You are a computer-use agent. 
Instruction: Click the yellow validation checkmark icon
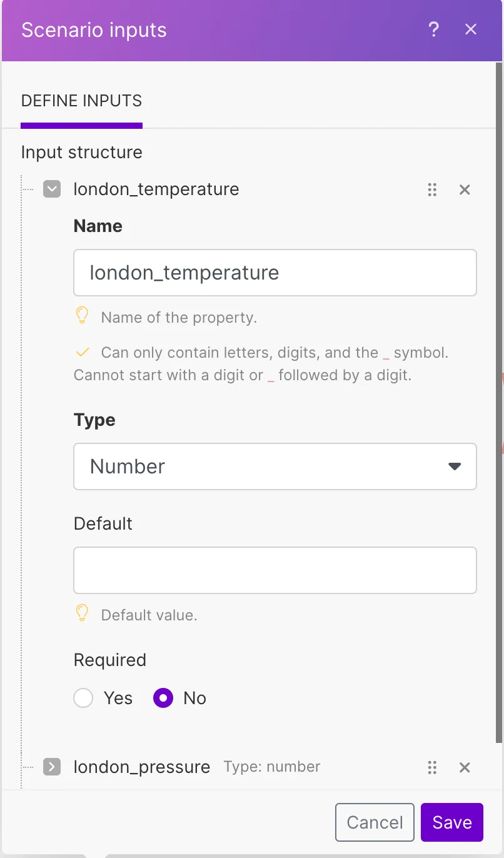click(x=83, y=353)
